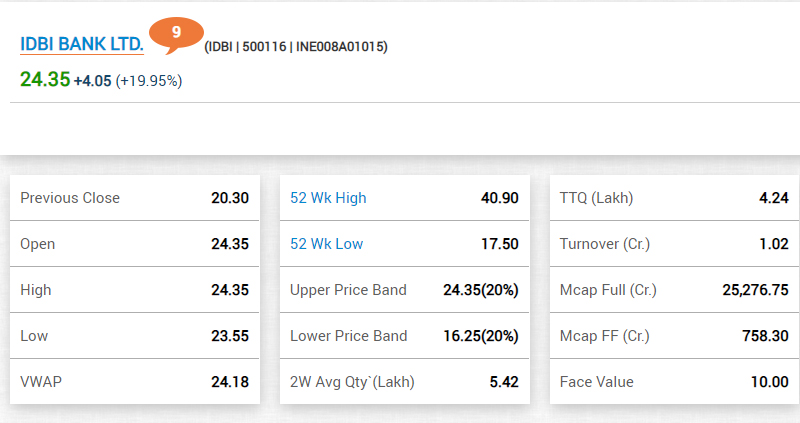Click the (+19.95%) percentage change
This screenshot has width=800, height=423.
tap(149, 81)
